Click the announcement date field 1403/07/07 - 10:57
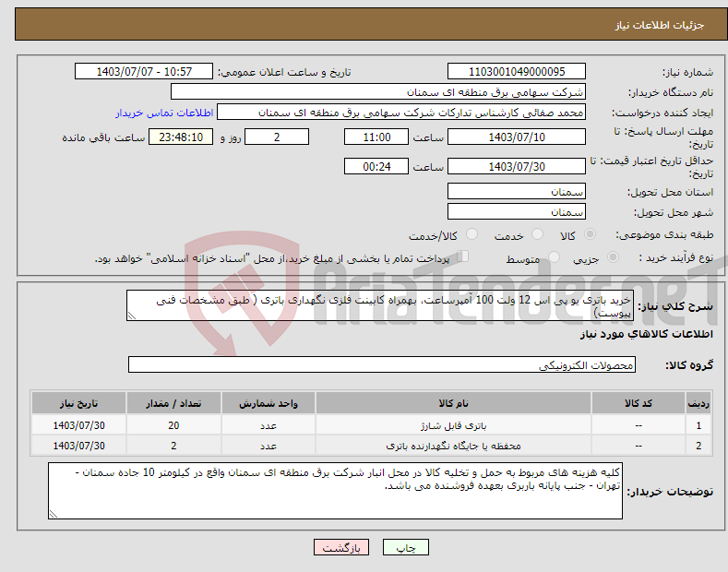The image size is (728, 572). [144, 72]
